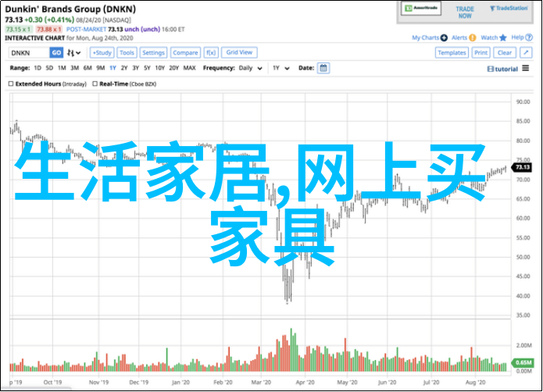This screenshot has height=392, width=543.
Task: Select the 20Y range
Action: click(174, 68)
